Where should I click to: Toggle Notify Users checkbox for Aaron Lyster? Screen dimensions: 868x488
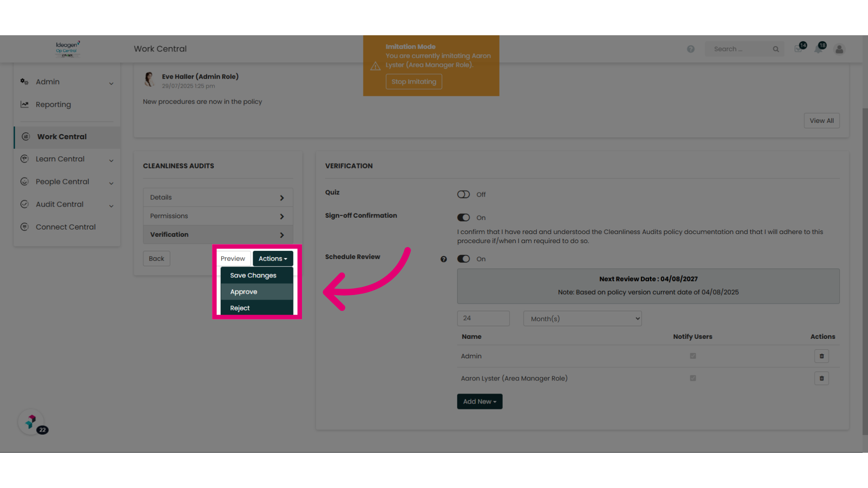pos(693,378)
